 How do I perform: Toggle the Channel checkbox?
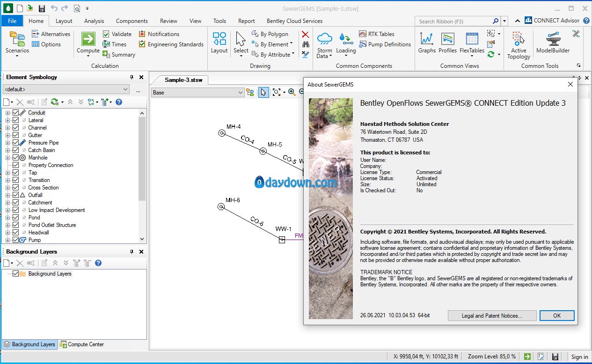pyautogui.click(x=15, y=128)
